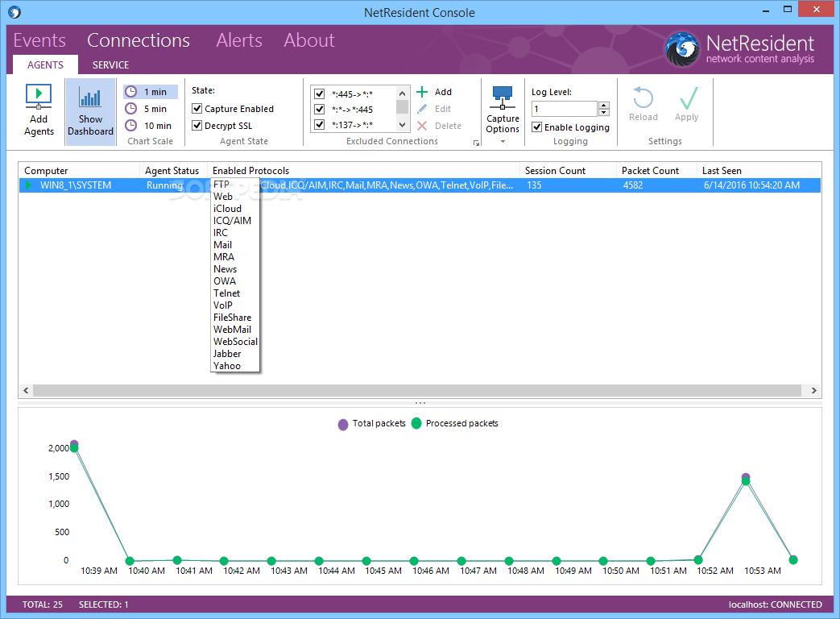840x619 pixels.
Task: Sort by the Computer column header
Action: pos(79,170)
